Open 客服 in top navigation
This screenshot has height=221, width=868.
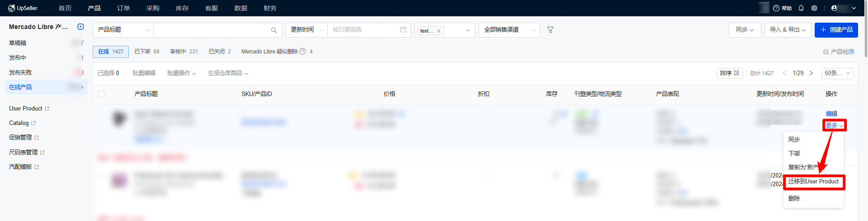[212, 8]
